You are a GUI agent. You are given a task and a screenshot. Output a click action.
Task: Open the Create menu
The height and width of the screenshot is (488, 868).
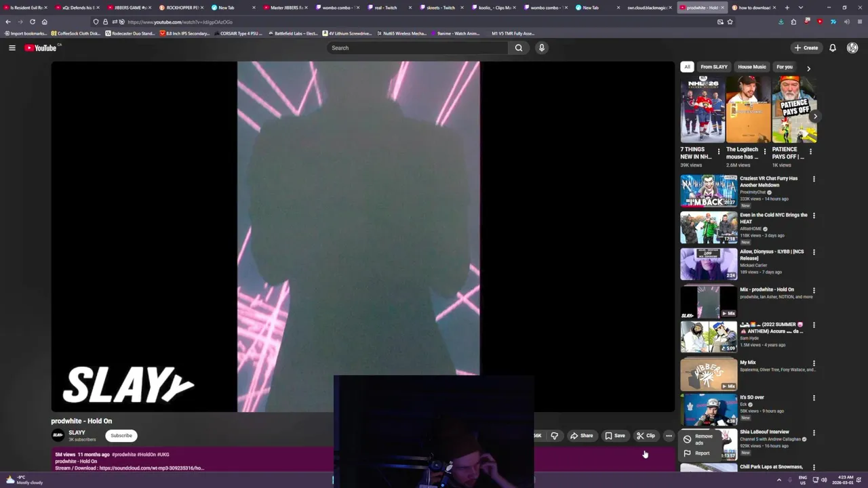coord(806,47)
